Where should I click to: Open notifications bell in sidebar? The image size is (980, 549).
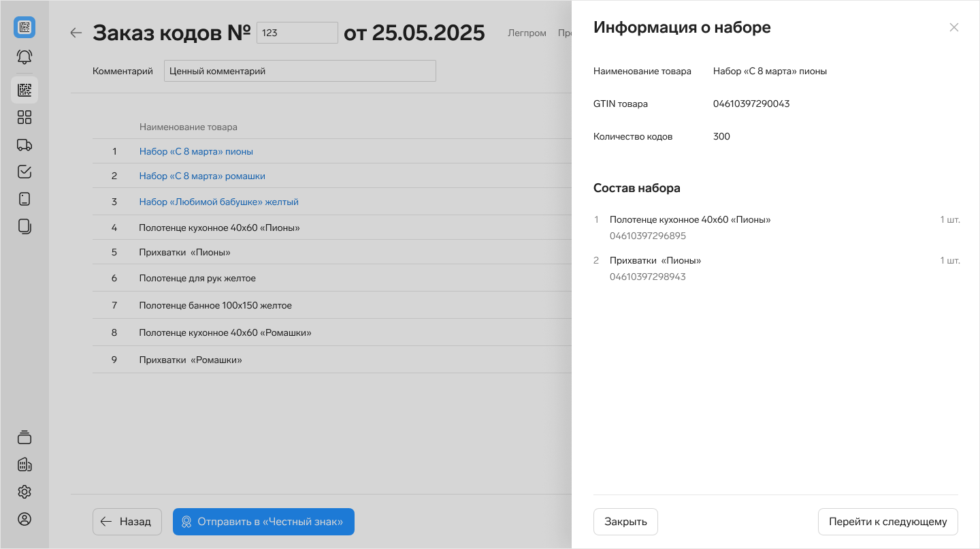(24, 57)
